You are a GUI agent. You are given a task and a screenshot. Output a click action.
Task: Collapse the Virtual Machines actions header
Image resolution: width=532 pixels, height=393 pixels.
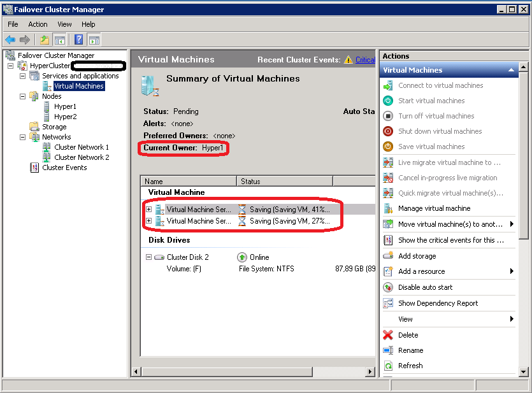coord(511,70)
